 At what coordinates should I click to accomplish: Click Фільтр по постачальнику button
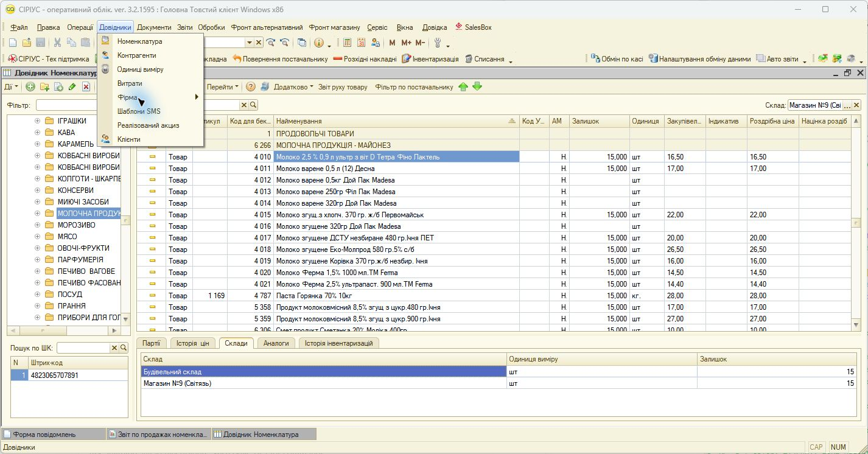[414, 87]
